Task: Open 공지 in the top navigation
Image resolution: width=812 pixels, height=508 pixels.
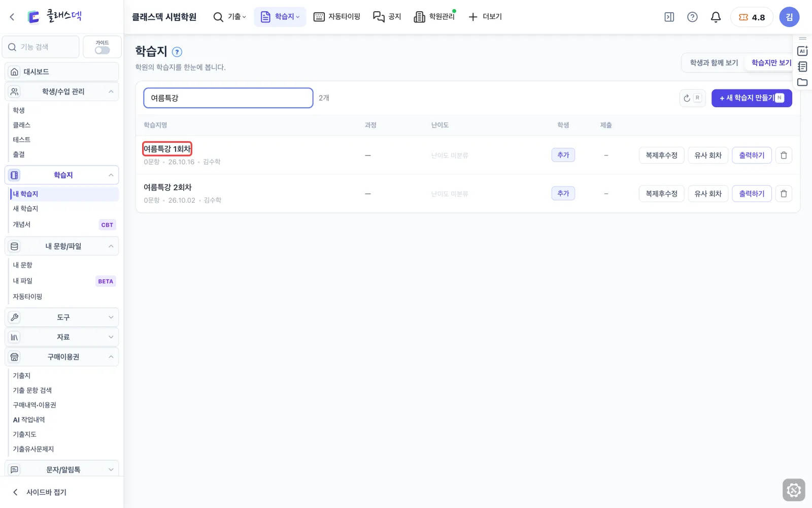Action: (387, 17)
